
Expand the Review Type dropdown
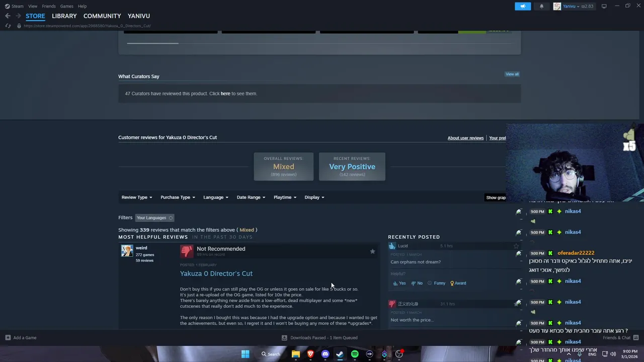click(x=137, y=197)
